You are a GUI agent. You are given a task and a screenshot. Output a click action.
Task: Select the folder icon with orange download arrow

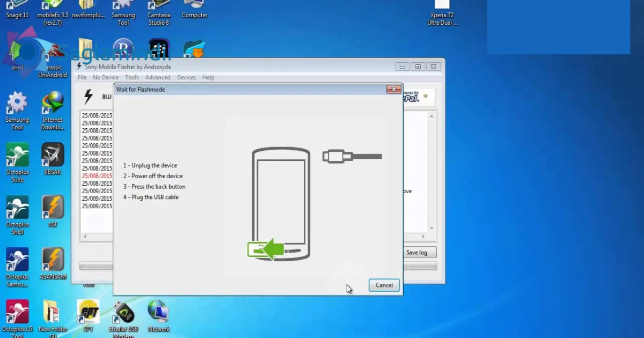tap(194, 49)
